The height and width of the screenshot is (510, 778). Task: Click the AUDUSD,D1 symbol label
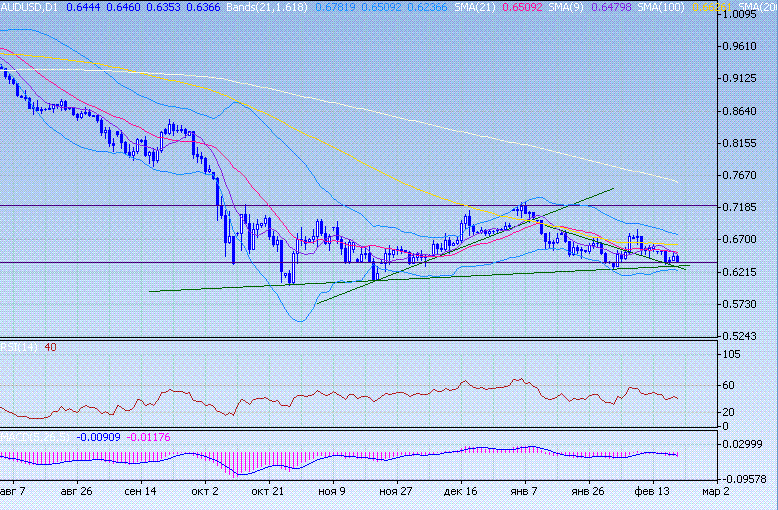tap(30, 7)
